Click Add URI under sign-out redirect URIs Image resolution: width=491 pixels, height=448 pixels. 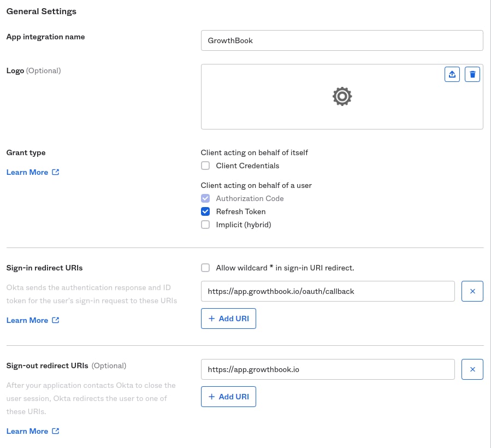click(x=229, y=397)
